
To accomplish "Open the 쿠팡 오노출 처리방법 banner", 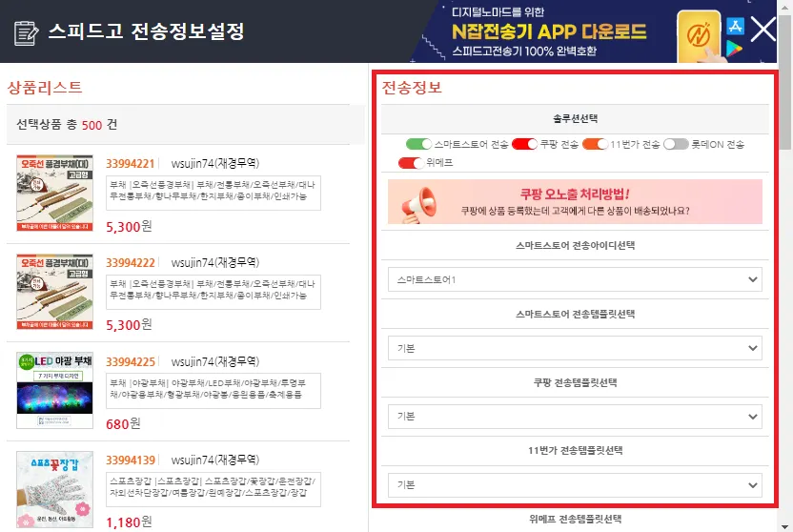I will 575,202.
